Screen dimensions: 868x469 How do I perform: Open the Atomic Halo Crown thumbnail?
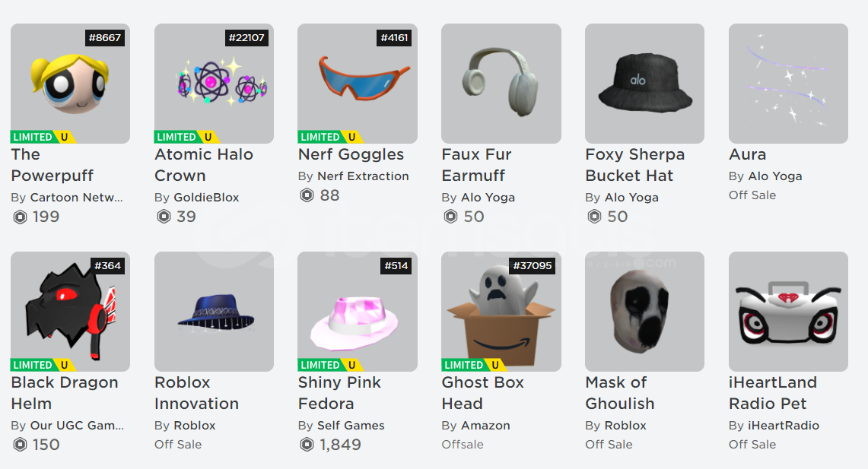[x=215, y=84]
